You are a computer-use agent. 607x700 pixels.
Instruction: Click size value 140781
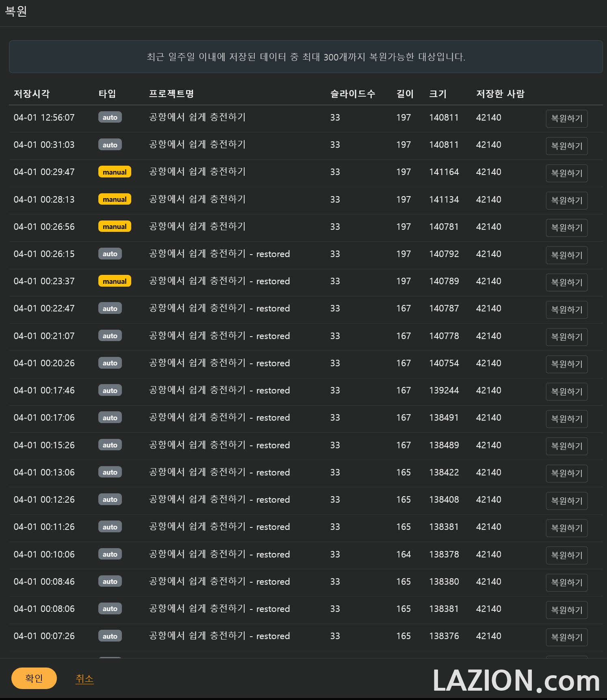tap(444, 227)
